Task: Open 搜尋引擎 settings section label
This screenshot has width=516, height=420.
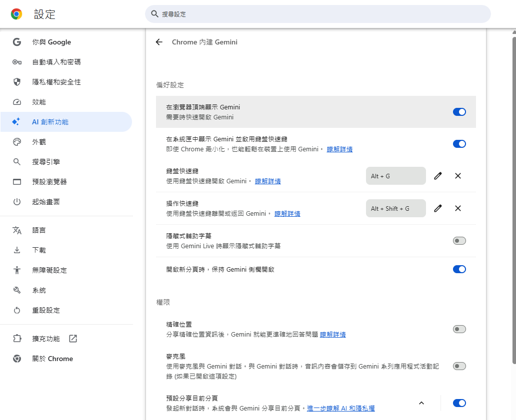Action: (45, 162)
